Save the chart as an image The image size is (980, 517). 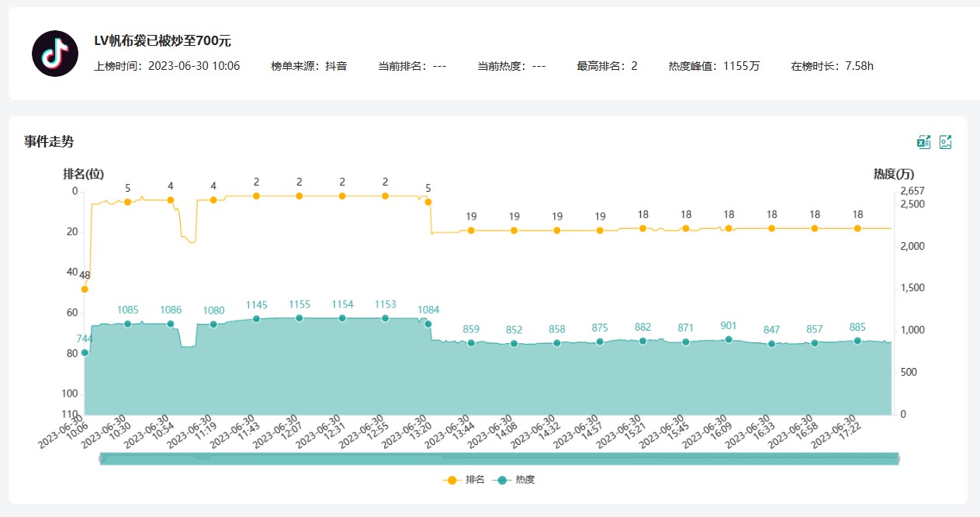(x=945, y=141)
